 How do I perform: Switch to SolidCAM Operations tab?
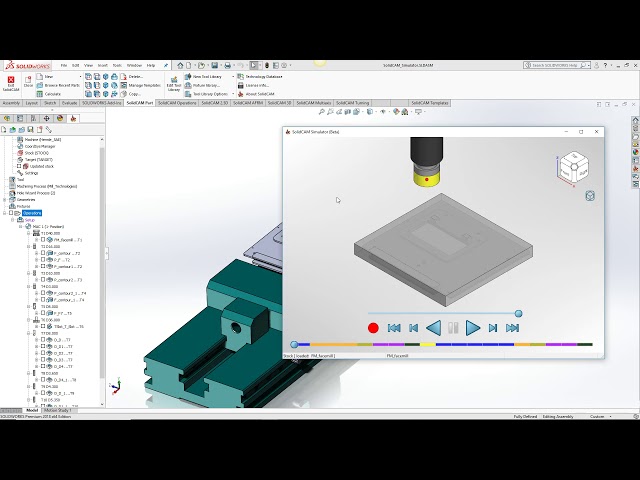pyautogui.click(x=177, y=103)
